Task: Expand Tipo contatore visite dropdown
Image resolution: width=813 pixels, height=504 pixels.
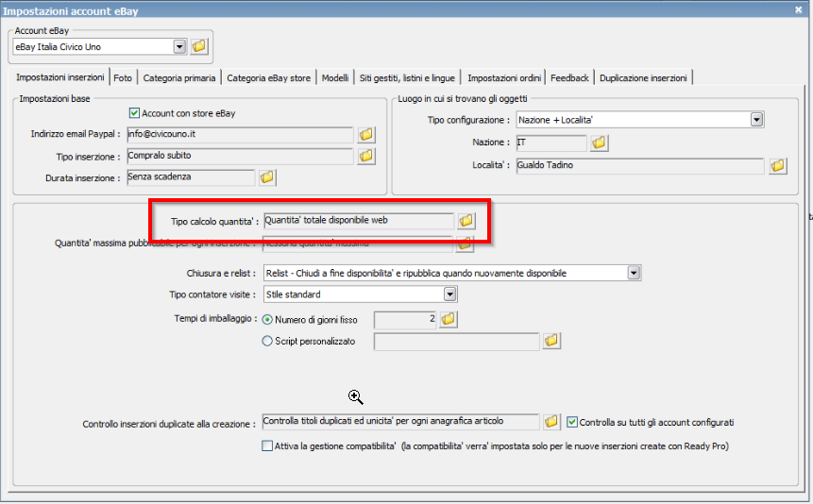Action: [450, 294]
